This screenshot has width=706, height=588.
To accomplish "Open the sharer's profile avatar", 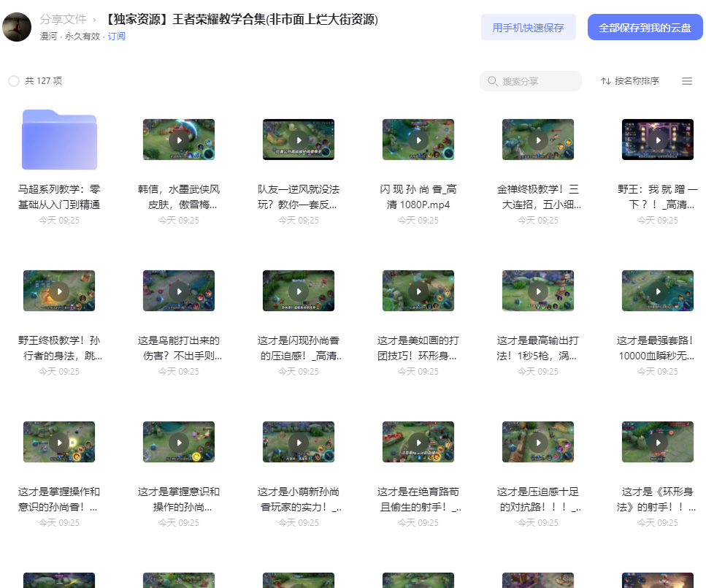I will click(x=17, y=27).
